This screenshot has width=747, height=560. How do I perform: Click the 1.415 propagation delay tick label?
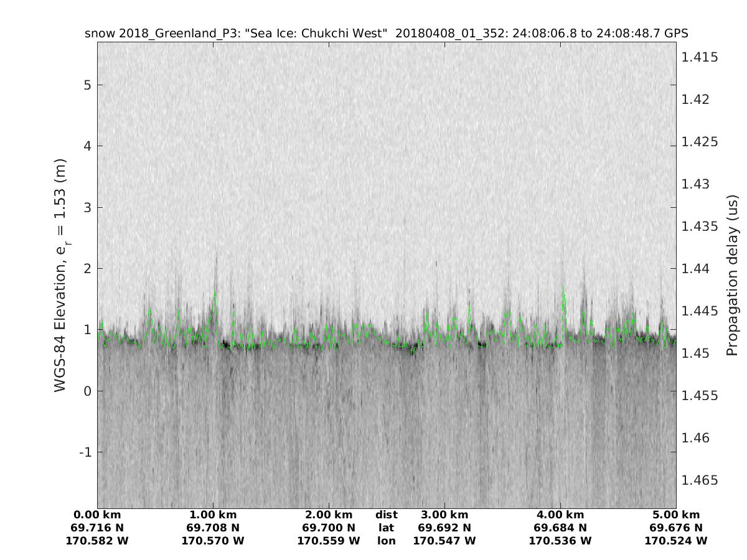click(x=700, y=57)
